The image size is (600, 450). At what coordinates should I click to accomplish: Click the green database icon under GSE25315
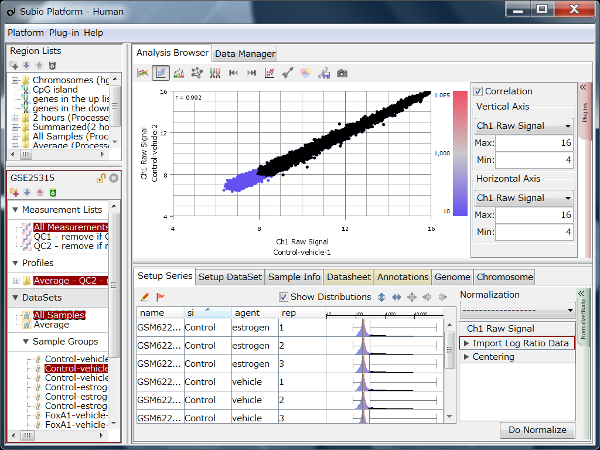click(x=51, y=191)
